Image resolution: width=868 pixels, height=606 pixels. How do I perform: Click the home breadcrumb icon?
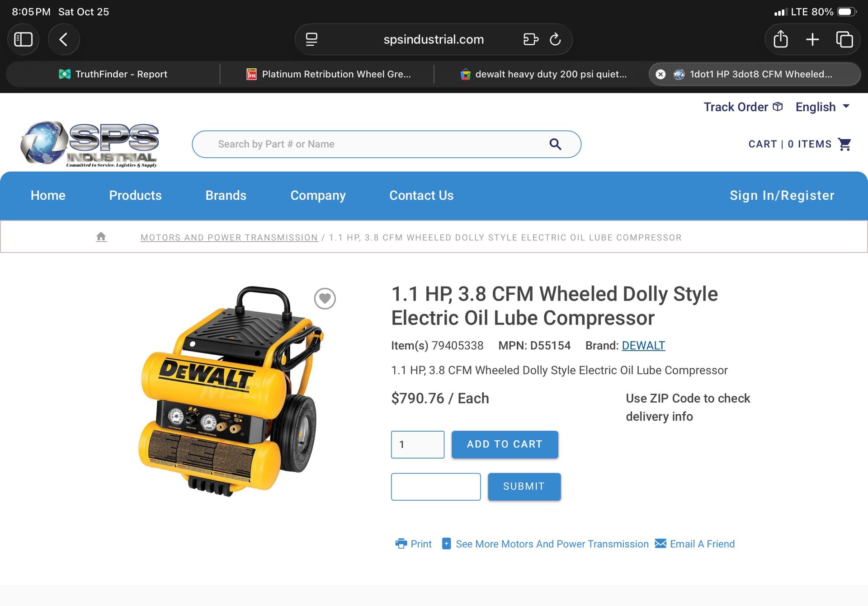101,237
